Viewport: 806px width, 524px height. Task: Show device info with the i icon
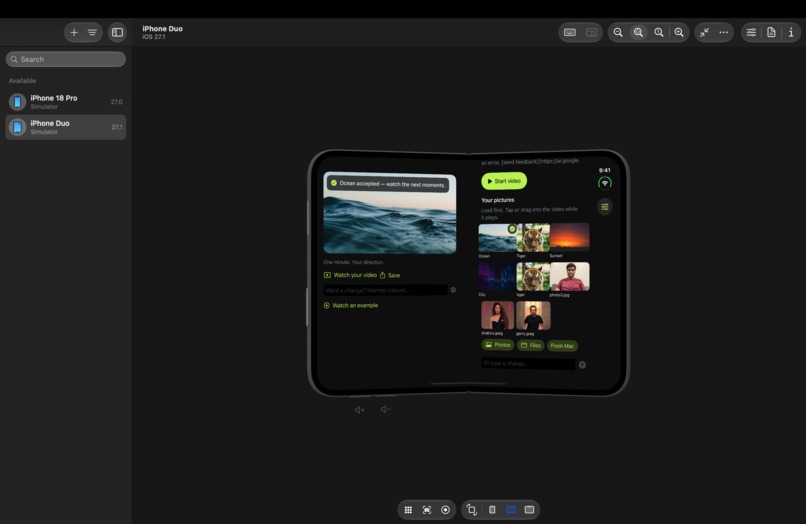pyautogui.click(x=791, y=32)
